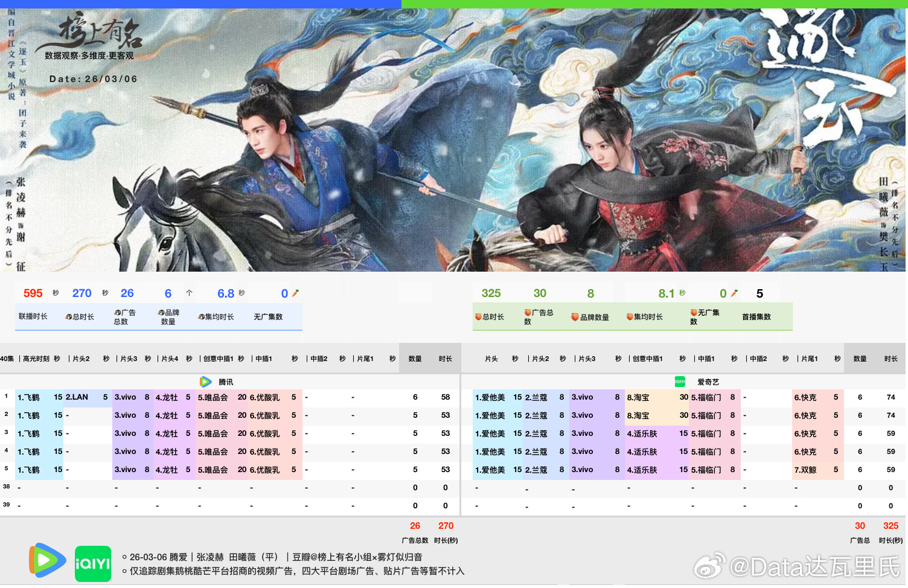The width and height of the screenshot is (908, 588).
Task: Click the small green icon beside 爱奇艺
Action: tap(680, 382)
